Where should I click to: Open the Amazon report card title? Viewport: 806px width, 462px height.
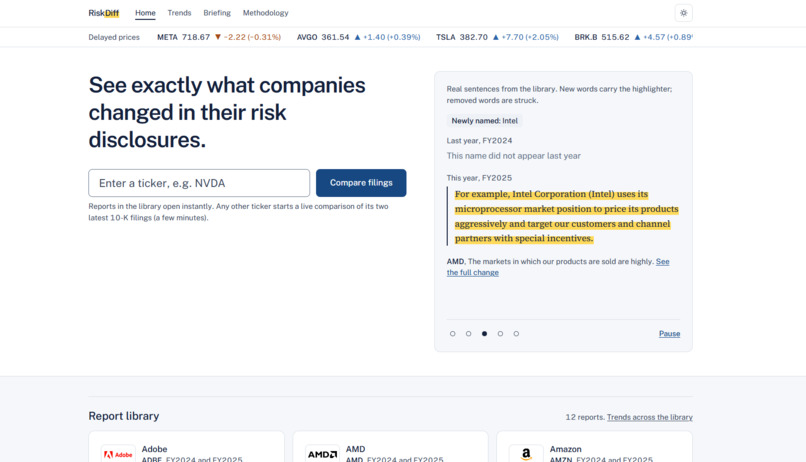pyautogui.click(x=565, y=449)
